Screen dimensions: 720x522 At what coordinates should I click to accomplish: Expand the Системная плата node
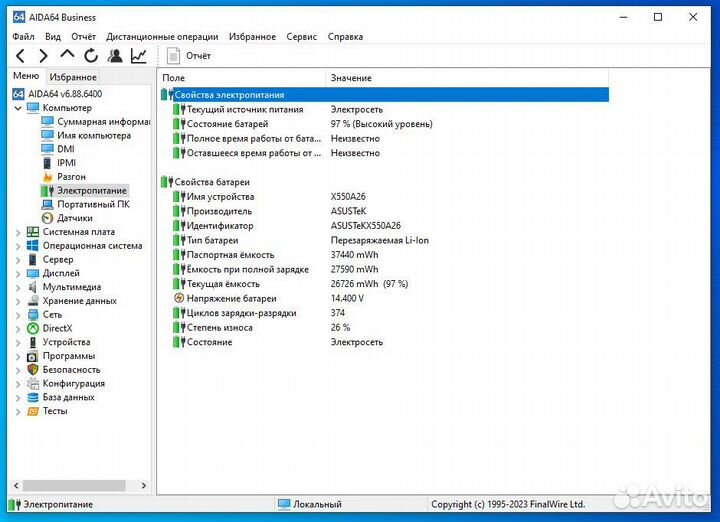18,232
